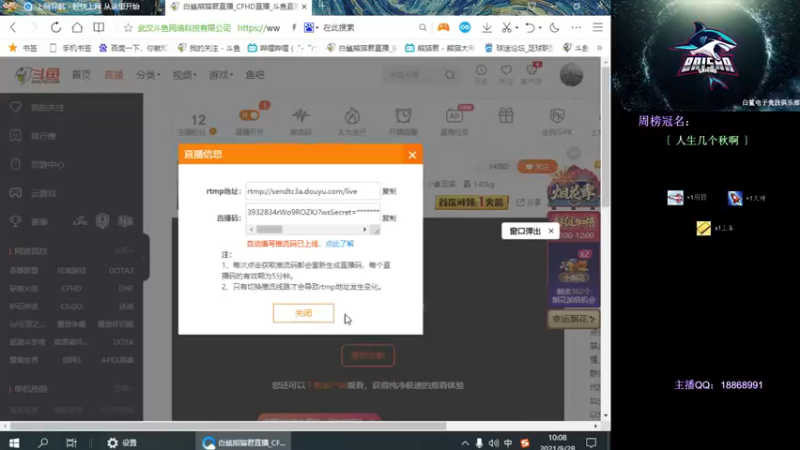
Task: Copy the rtmp address with 复制
Action: pyautogui.click(x=389, y=191)
